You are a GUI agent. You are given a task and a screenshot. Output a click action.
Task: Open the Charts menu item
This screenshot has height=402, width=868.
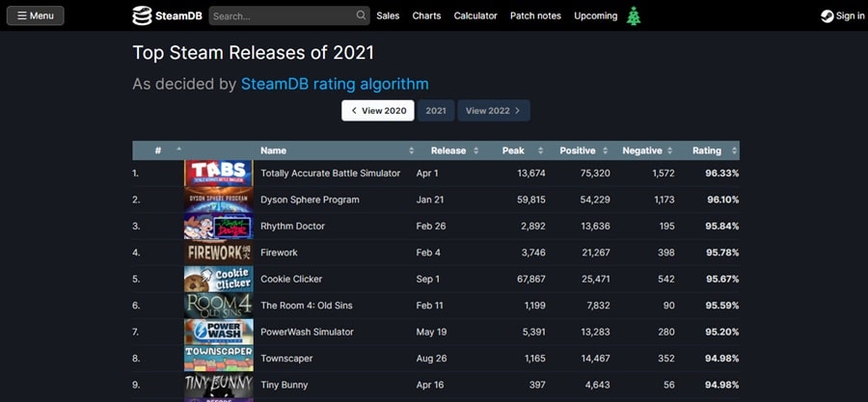tap(426, 15)
